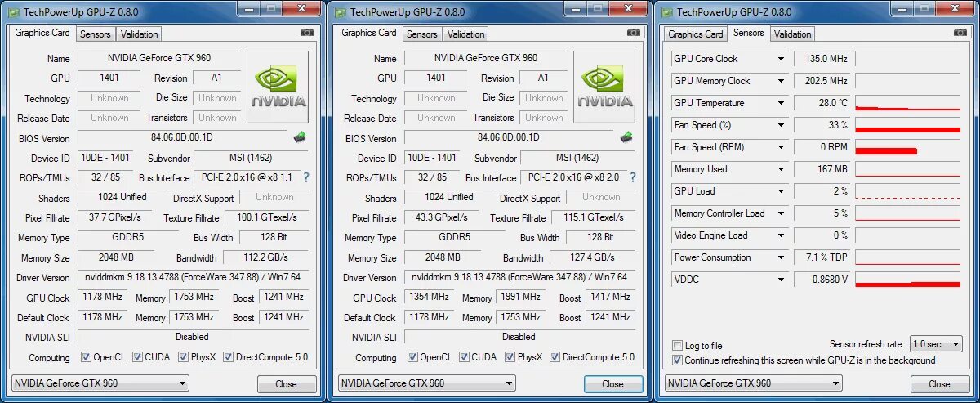Click Driver Version field in left window
980x403 pixels.
(x=193, y=277)
